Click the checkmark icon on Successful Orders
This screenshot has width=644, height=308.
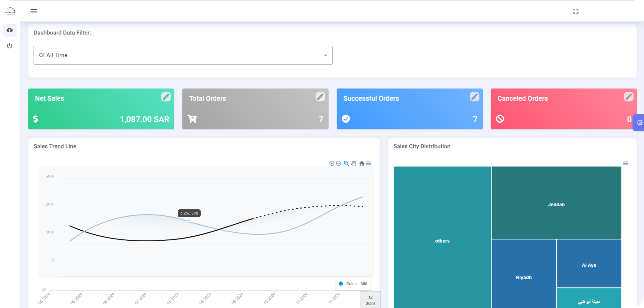pyautogui.click(x=346, y=119)
